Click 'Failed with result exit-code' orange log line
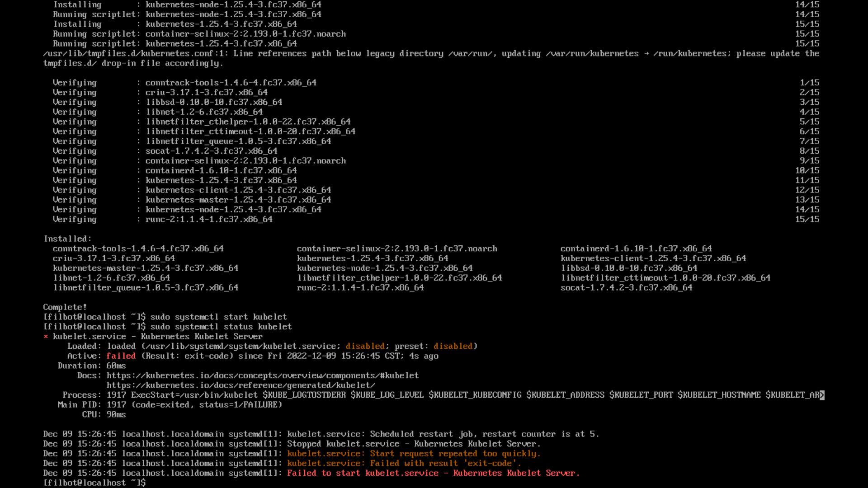 [404, 463]
